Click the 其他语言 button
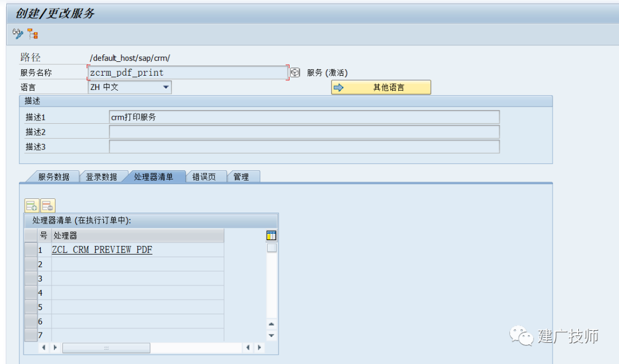This screenshot has height=364, width=619. [x=381, y=87]
